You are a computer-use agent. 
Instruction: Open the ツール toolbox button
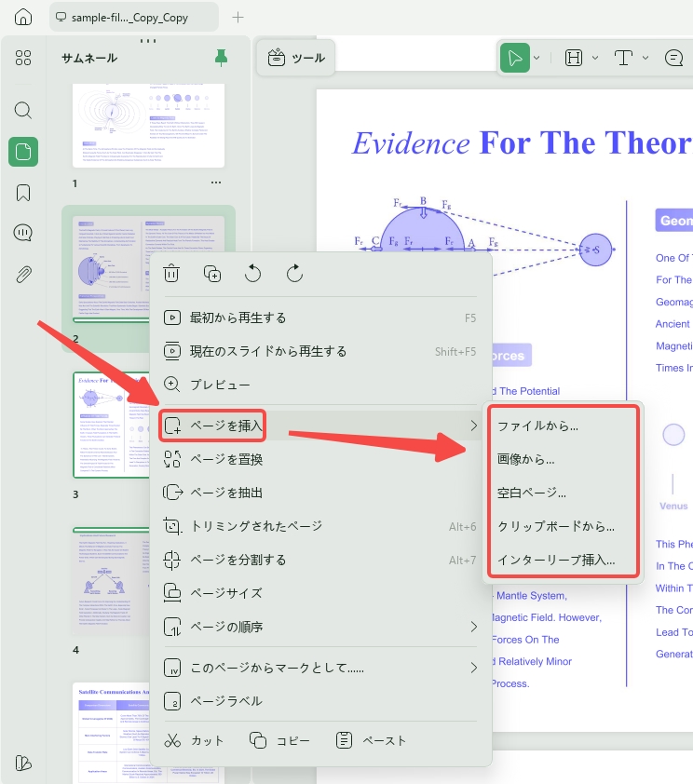click(296, 58)
